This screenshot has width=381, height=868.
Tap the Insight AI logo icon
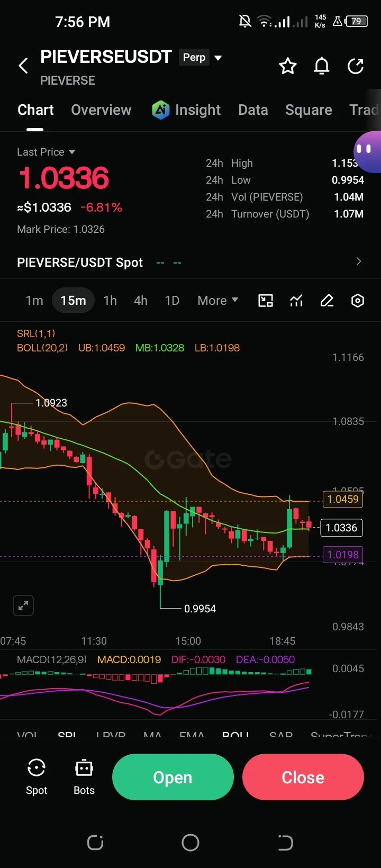point(161,110)
